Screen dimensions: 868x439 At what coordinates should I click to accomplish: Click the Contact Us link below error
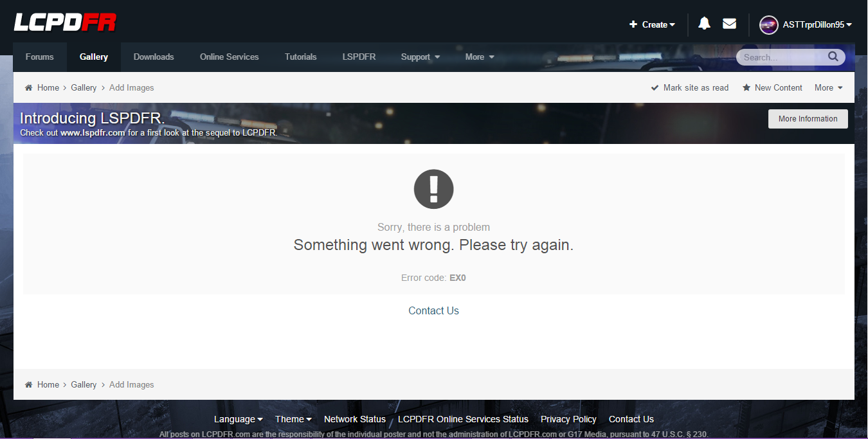[434, 310]
